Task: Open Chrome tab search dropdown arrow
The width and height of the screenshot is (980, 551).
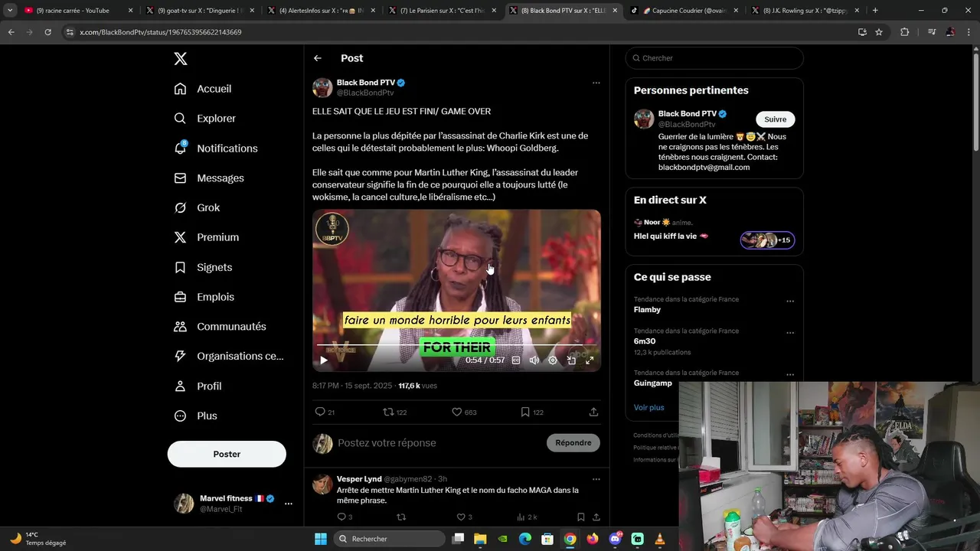Action: click(x=10, y=11)
